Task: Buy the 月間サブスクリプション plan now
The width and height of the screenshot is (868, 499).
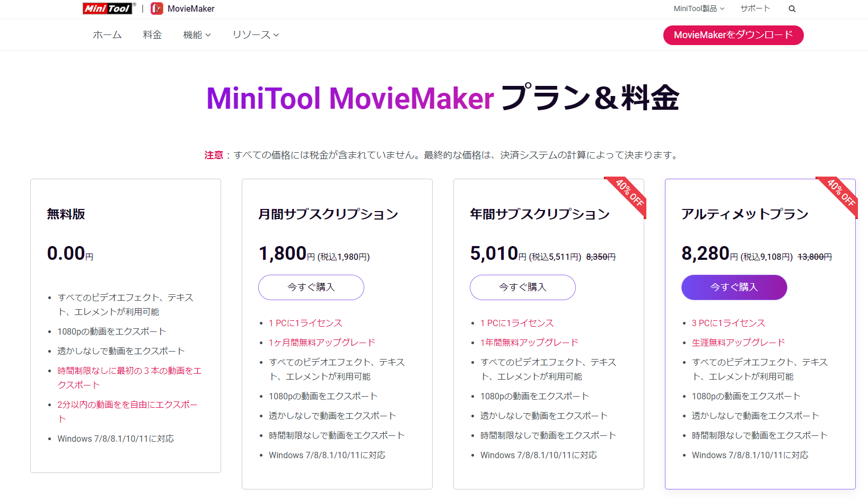Action: 311,287
